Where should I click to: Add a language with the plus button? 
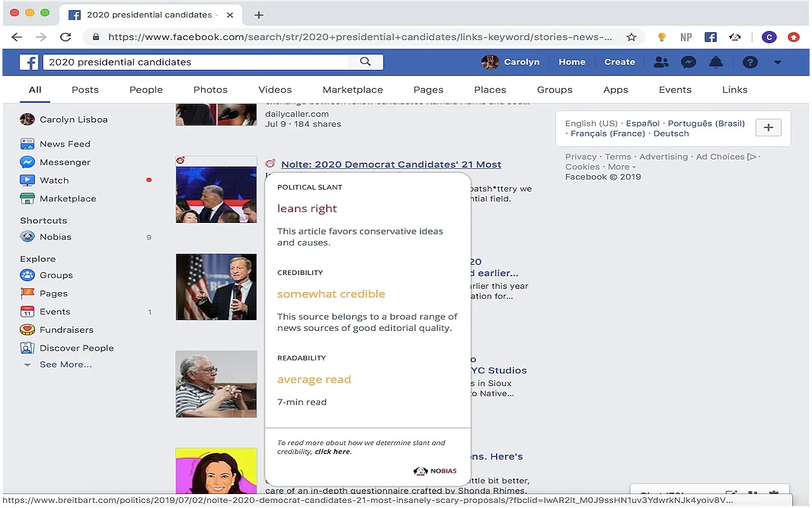coord(768,128)
